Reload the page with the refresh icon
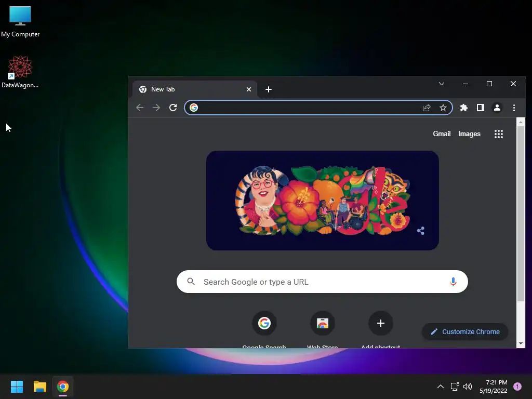This screenshot has width=532, height=399. [x=173, y=108]
